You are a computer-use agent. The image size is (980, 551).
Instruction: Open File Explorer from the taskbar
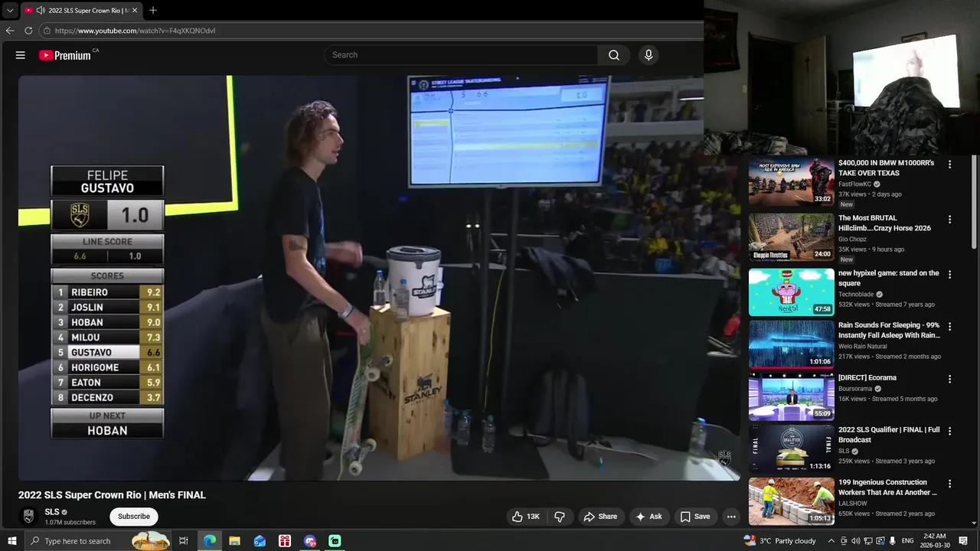pyautogui.click(x=234, y=541)
